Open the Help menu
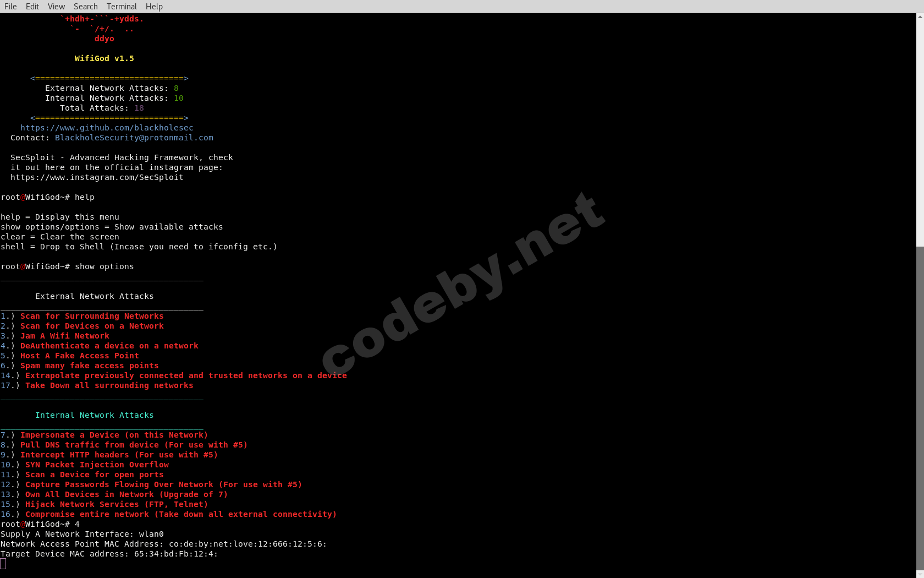Viewport: 924px width, 578px height. tap(154, 6)
